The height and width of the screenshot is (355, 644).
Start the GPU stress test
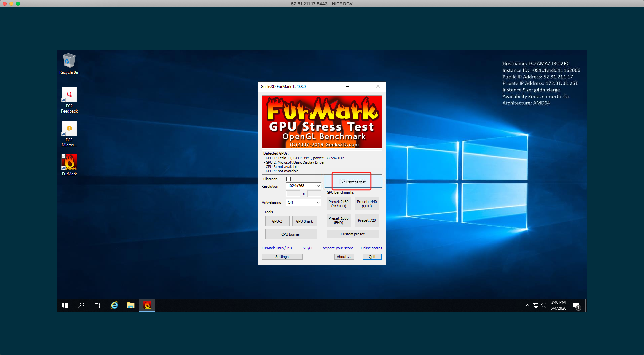click(353, 182)
